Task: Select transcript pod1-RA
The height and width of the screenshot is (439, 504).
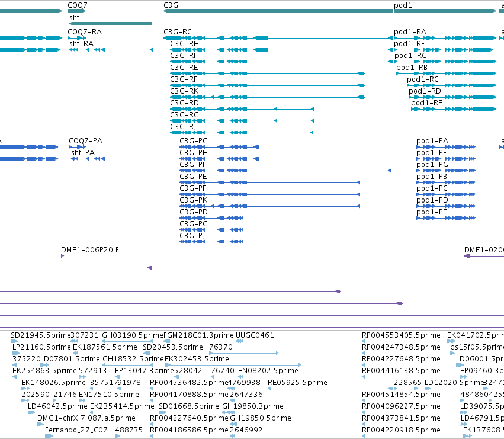Action: coord(410,32)
